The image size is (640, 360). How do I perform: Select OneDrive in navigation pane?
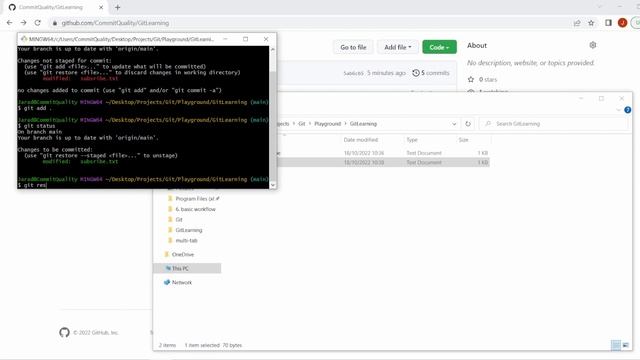pyautogui.click(x=179, y=254)
